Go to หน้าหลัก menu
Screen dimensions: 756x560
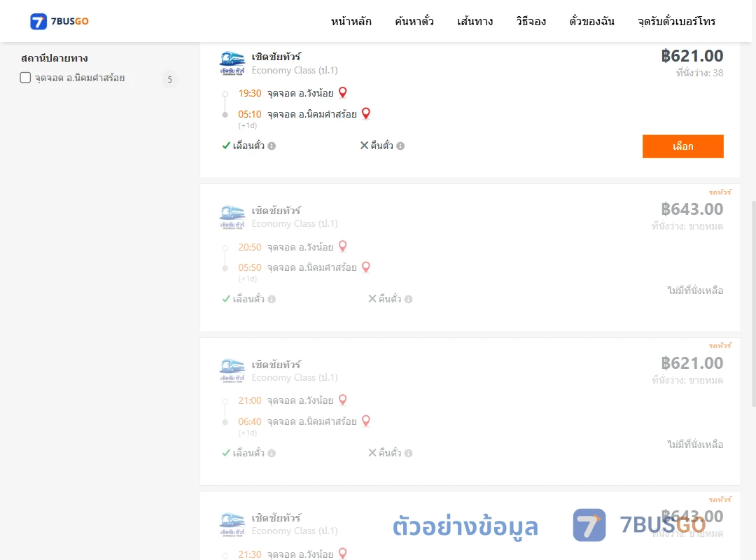click(351, 21)
